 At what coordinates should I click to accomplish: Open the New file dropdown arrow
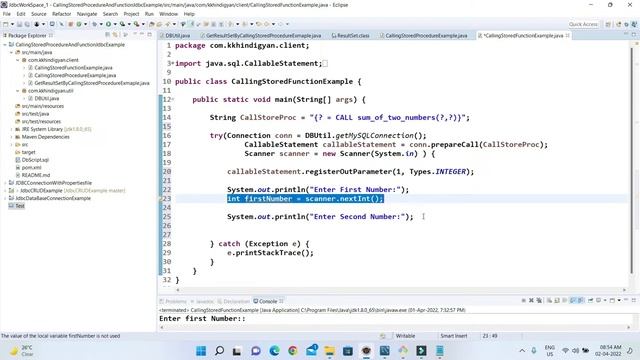(x=12, y=24)
